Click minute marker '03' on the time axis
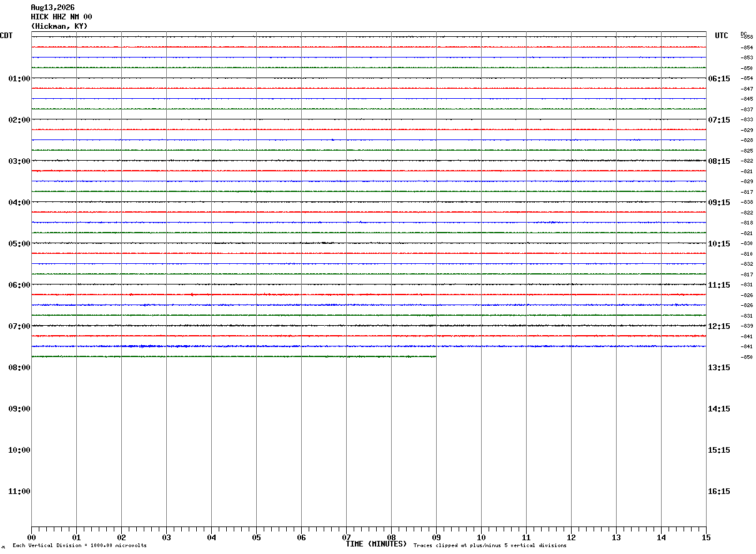 tap(166, 538)
